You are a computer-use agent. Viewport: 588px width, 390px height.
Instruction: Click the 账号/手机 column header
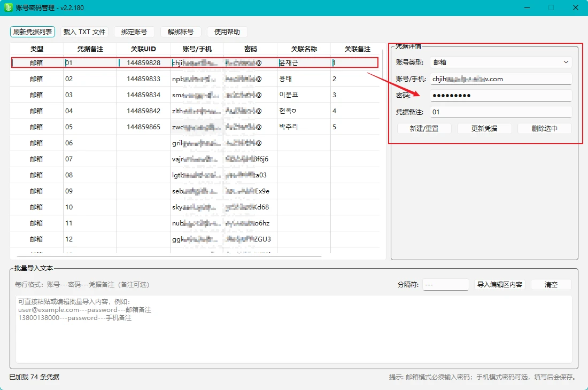[x=197, y=49]
